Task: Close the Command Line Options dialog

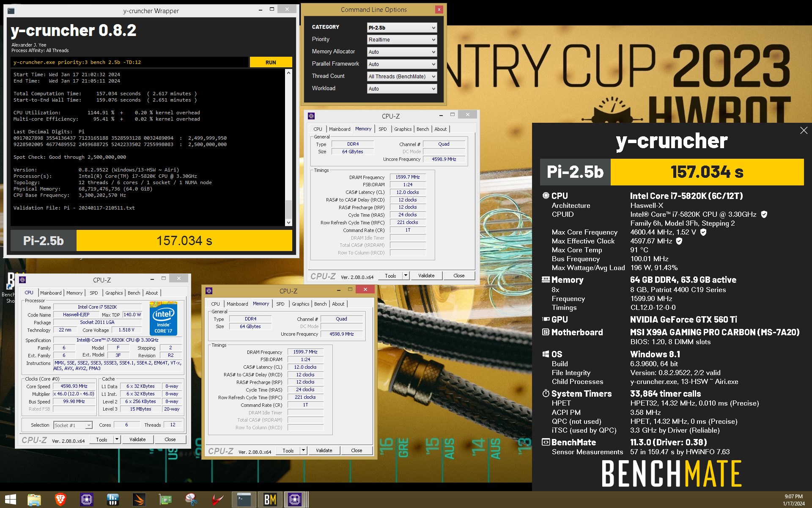Action: click(439, 9)
